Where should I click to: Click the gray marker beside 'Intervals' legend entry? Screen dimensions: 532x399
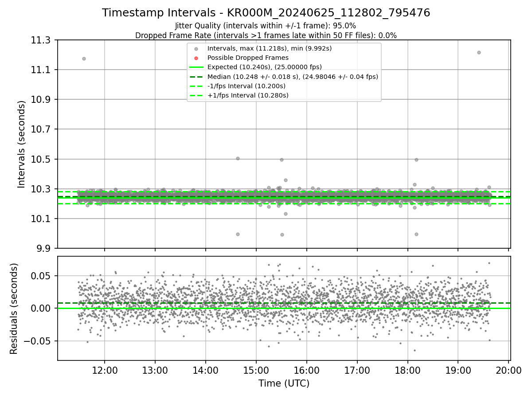tap(196, 49)
